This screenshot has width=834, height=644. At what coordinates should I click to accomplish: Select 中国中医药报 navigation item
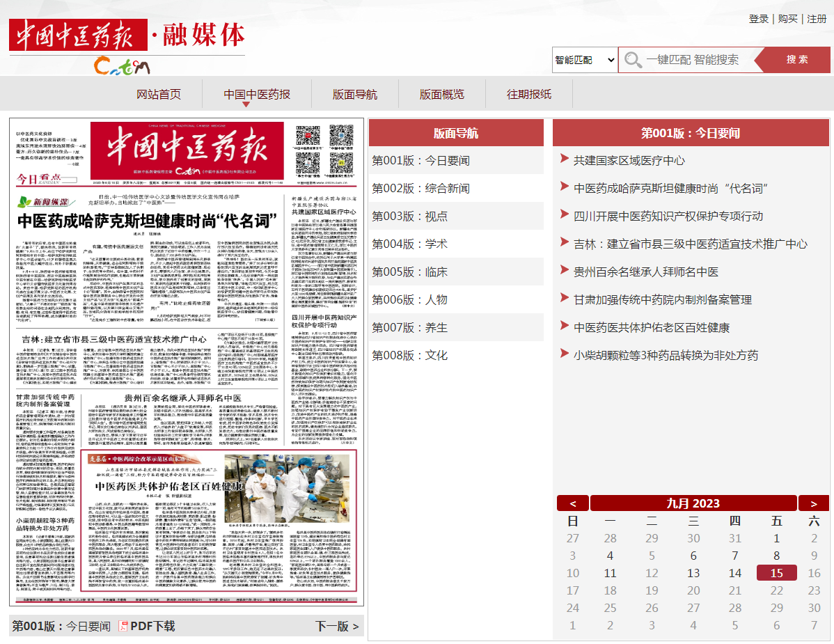pos(257,94)
